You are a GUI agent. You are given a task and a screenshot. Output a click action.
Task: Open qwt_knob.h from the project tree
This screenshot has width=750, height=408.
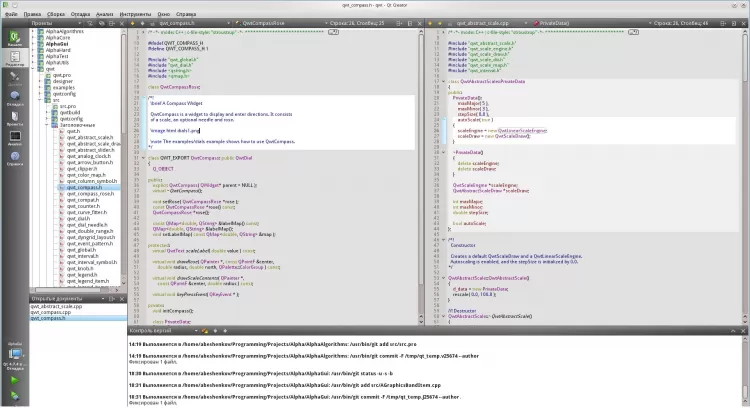(81, 268)
